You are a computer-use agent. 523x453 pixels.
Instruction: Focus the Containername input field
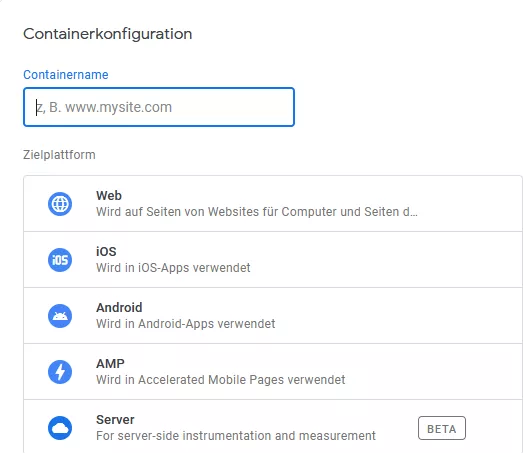click(159, 107)
